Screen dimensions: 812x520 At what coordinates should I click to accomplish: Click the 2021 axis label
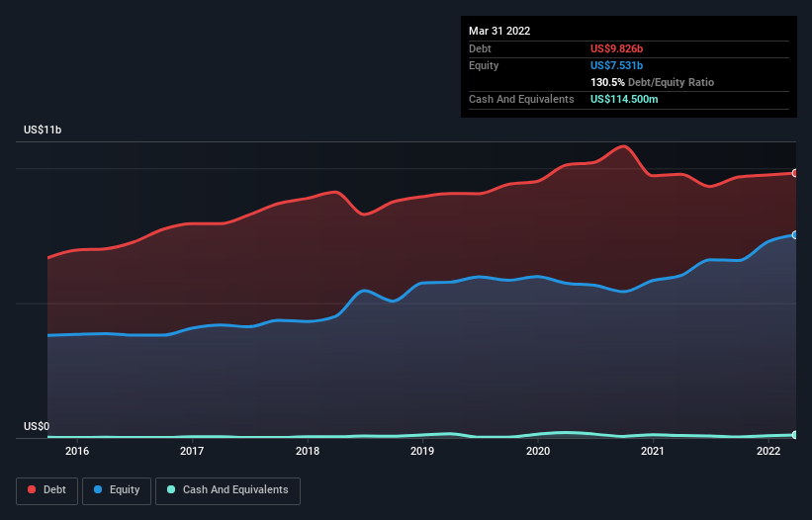pyautogui.click(x=653, y=451)
